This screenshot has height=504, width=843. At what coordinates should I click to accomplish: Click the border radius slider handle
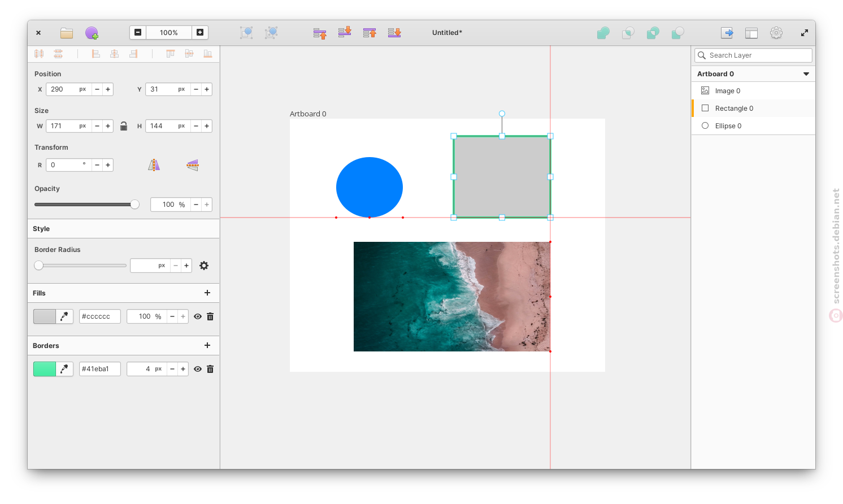coord(39,266)
